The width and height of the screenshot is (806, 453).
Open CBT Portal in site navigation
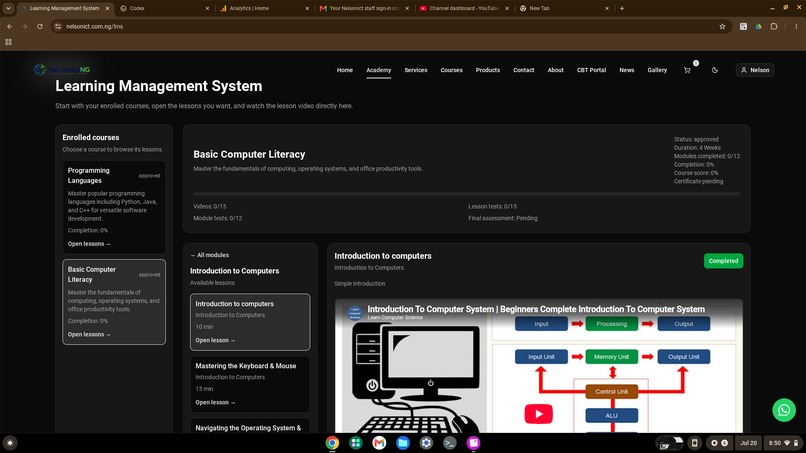click(591, 70)
